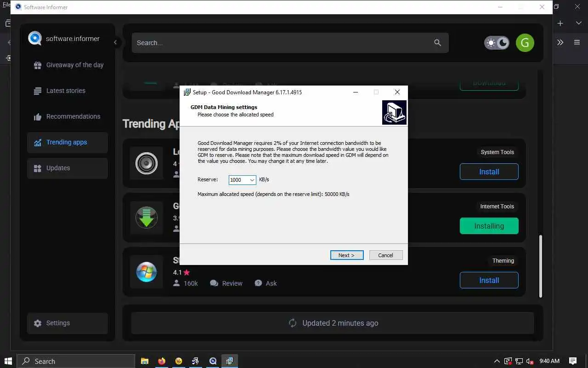The width and height of the screenshot is (588, 368).
Task: Click Ask link for 4.1 rated app
Action: [266, 283]
